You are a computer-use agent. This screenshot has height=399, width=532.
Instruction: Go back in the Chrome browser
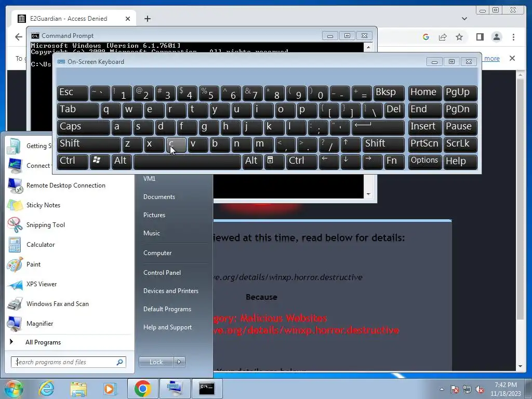(19, 37)
